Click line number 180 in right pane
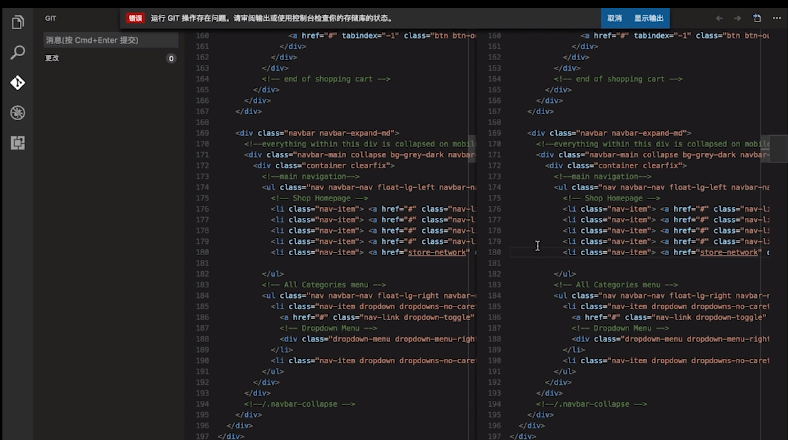The image size is (788, 440). click(494, 252)
